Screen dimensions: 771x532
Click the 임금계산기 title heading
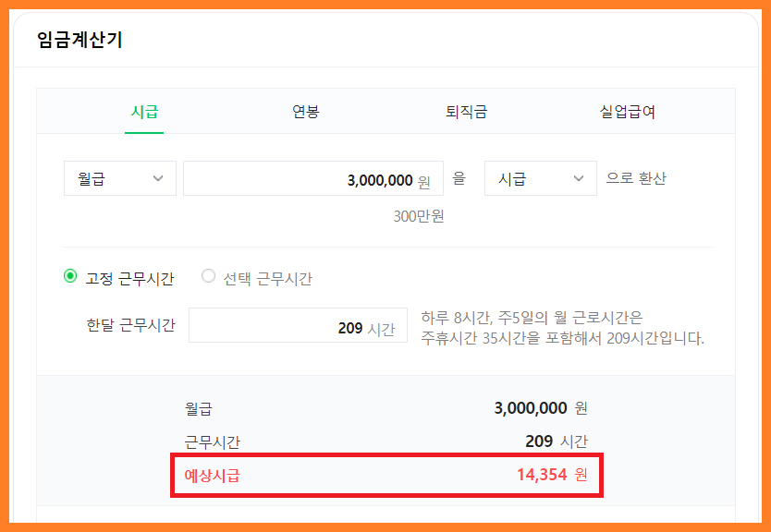click(x=80, y=40)
